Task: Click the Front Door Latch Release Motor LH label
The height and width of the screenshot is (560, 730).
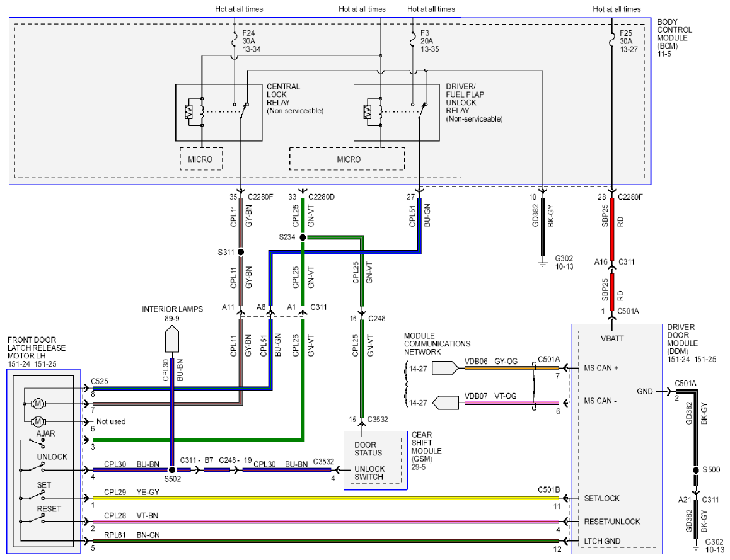Action: (x=37, y=352)
